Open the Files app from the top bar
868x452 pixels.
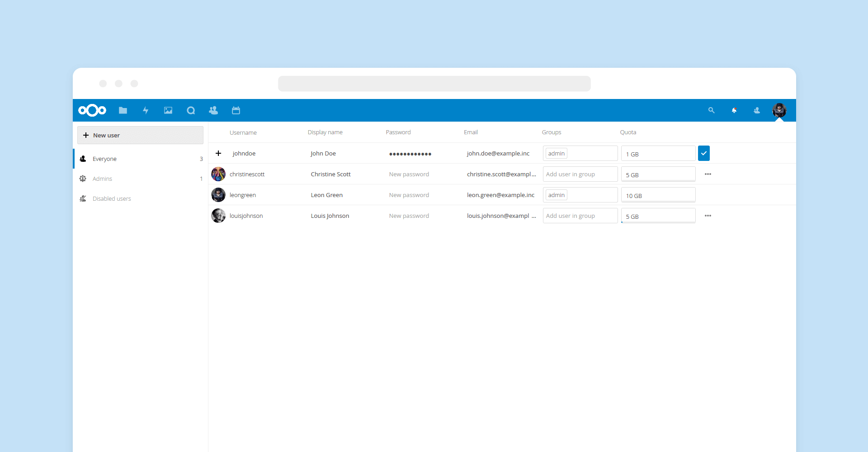click(123, 110)
